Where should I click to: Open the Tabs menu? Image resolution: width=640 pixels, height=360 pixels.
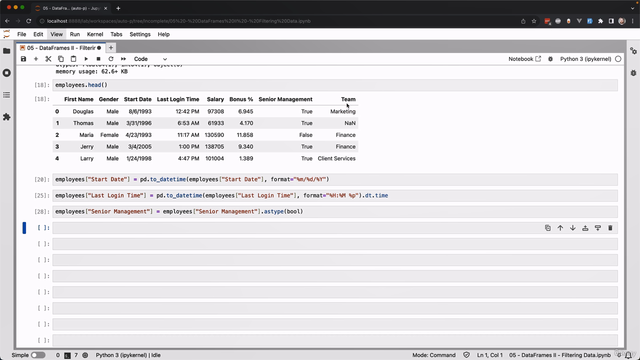tap(116, 34)
